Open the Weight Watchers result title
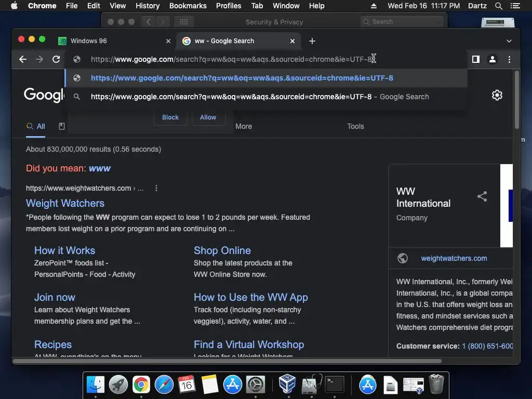This screenshot has width=532, height=399. tap(65, 203)
